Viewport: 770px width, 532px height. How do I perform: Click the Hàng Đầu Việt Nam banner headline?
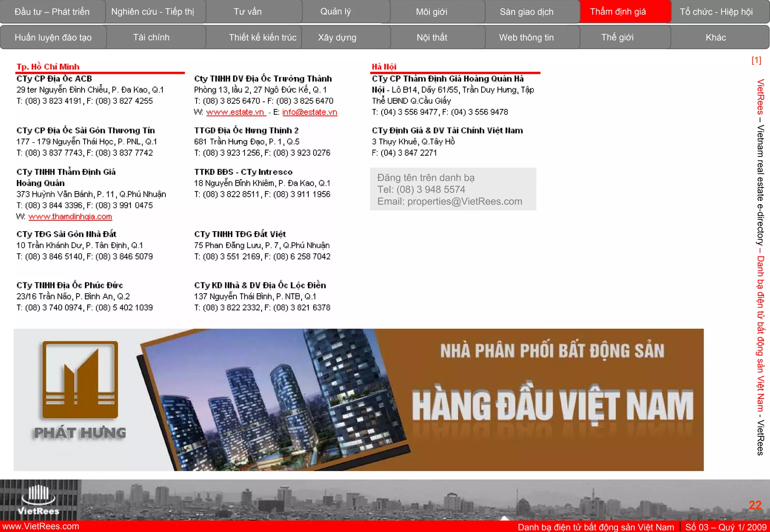(552, 405)
